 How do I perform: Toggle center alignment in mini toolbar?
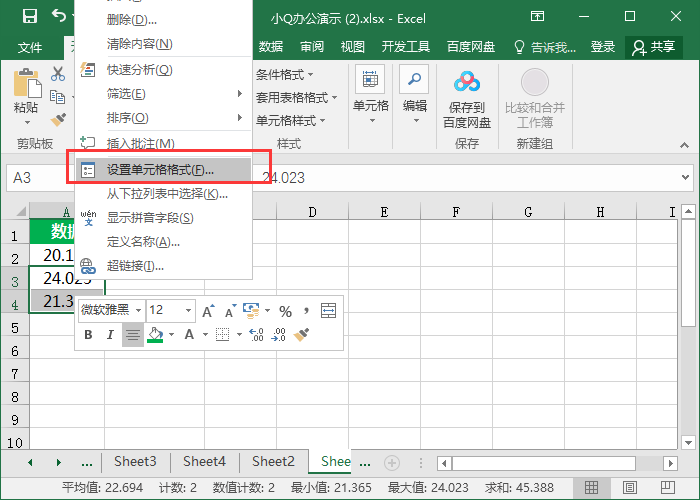[x=133, y=335]
